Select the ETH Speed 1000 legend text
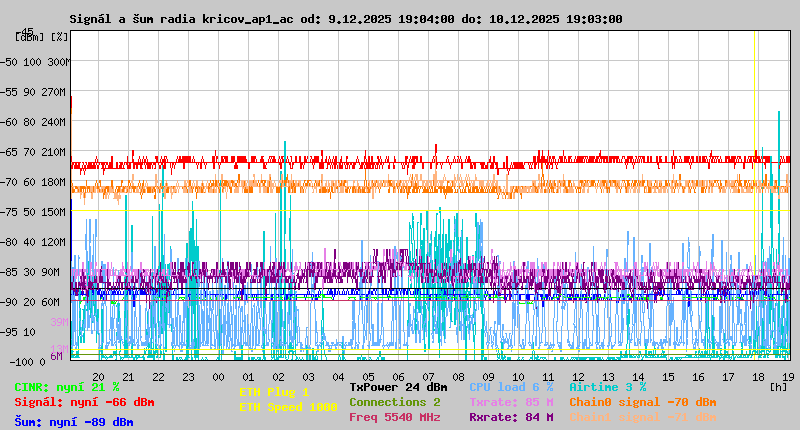 click(288, 407)
